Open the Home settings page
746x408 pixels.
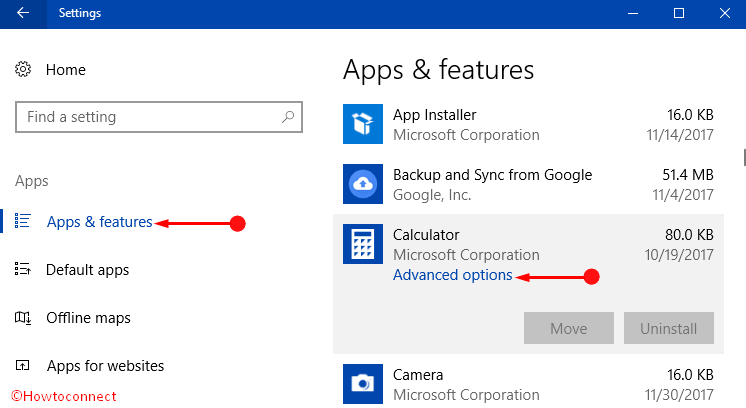click(66, 70)
